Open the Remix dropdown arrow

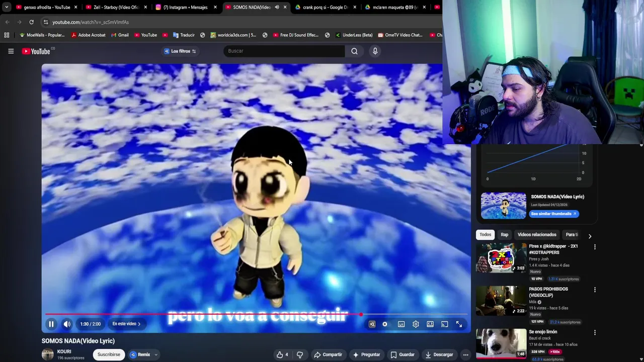pyautogui.click(x=156, y=354)
